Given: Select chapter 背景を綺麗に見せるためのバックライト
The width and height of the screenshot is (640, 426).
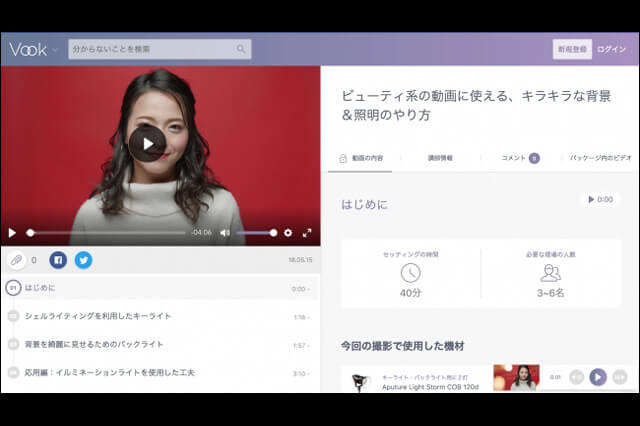Looking at the screenshot, I should tap(160, 344).
